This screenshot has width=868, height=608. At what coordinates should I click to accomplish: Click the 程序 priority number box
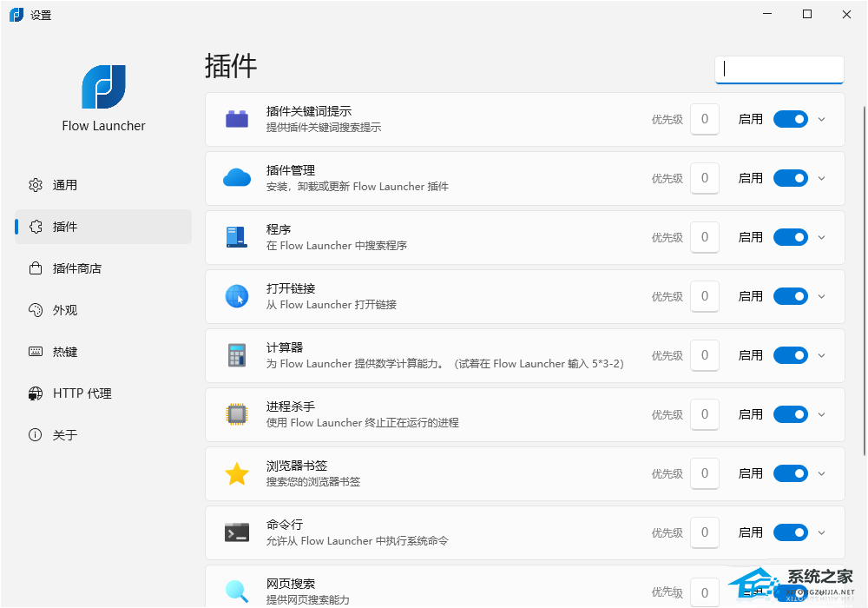(705, 237)
